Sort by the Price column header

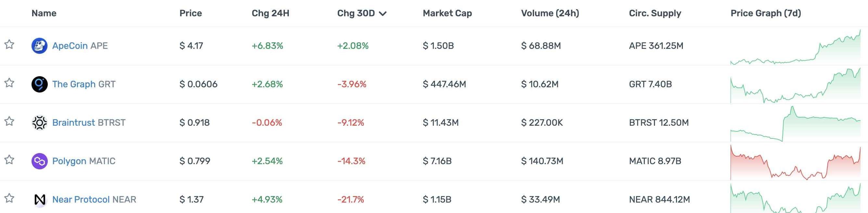point(190,13)
